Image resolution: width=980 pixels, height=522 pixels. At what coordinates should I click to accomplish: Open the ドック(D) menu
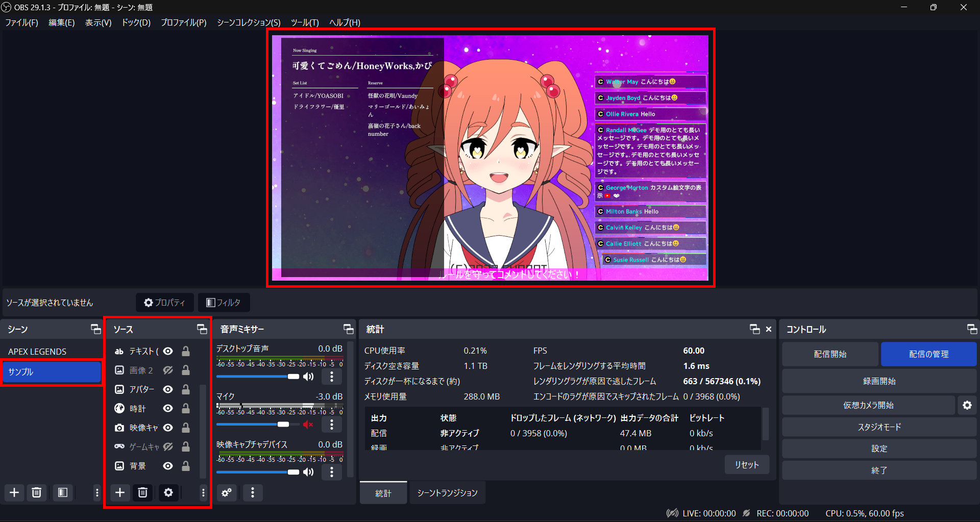(x=136, y=22)
